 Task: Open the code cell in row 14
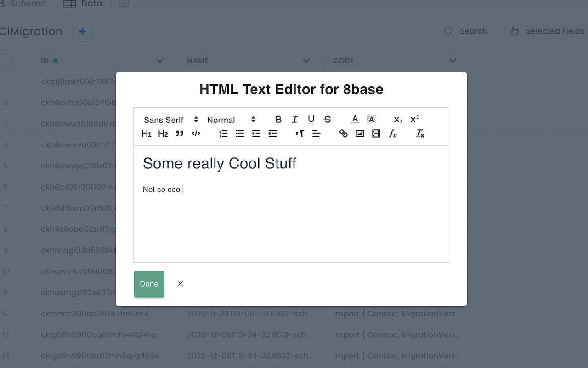[397, 356]
